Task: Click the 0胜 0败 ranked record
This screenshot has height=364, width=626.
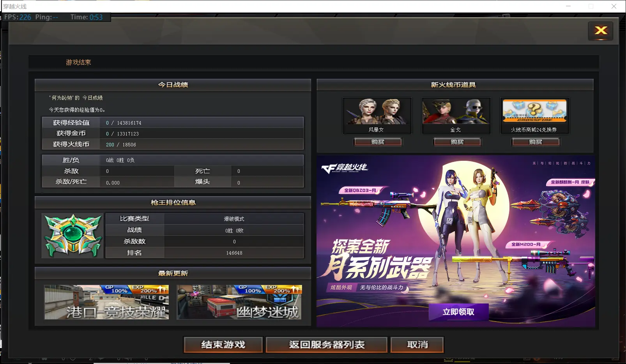Action: pos(234,230)
